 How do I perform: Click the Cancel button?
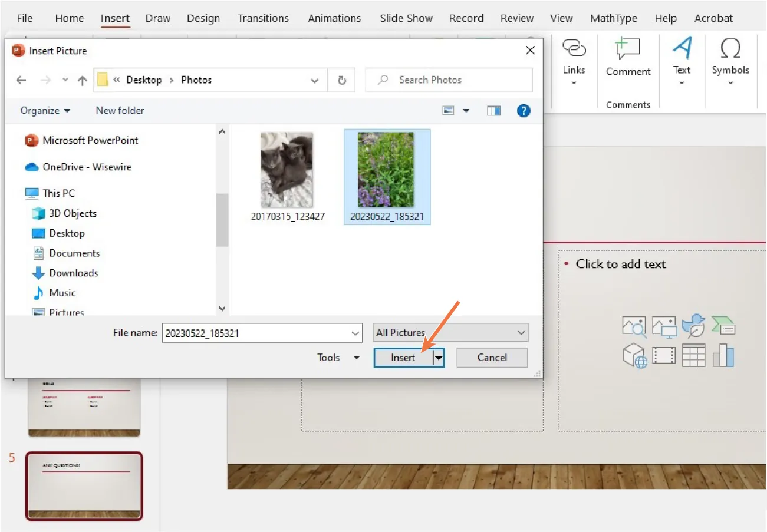coord(492,358)
